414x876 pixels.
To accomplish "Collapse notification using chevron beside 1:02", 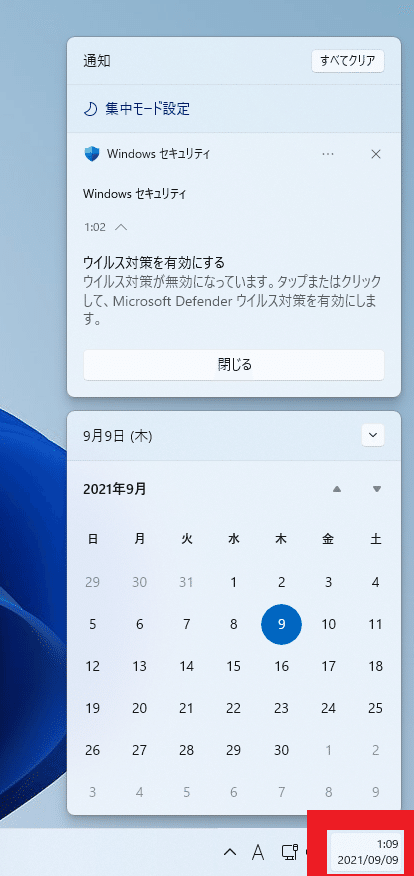I will coord(121,227).
